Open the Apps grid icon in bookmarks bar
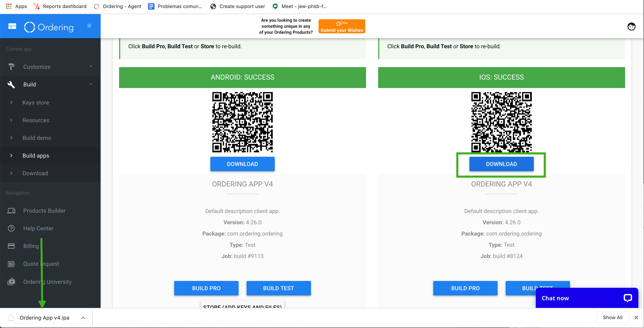The image size is (644, 328). coord(9,6)
